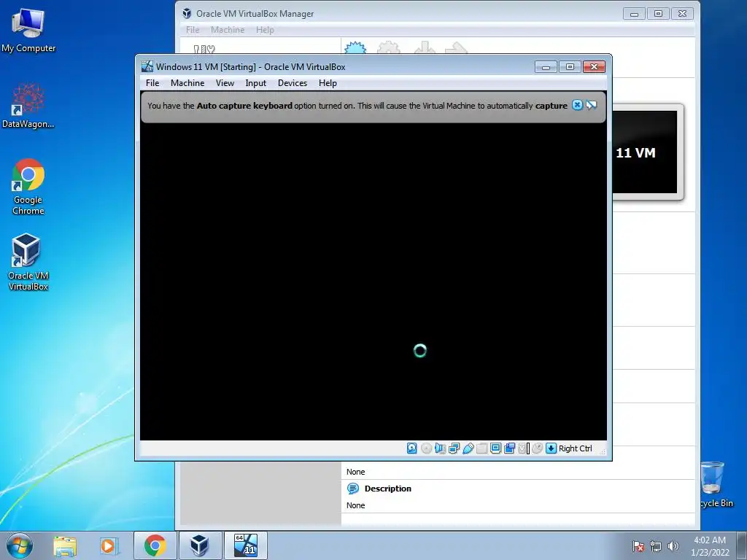Image resolution: width=747 pixels, height=560 pixels.
Task: Click the Description section header in Manager
Action: click(x=387, y=489)
